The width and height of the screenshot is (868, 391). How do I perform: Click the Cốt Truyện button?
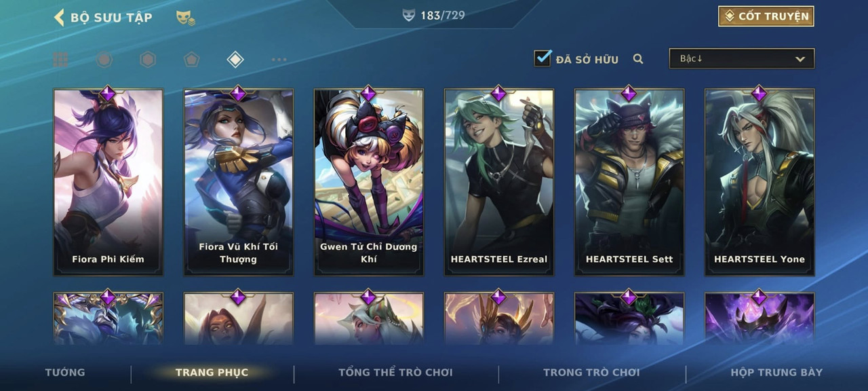click(766, 16)
